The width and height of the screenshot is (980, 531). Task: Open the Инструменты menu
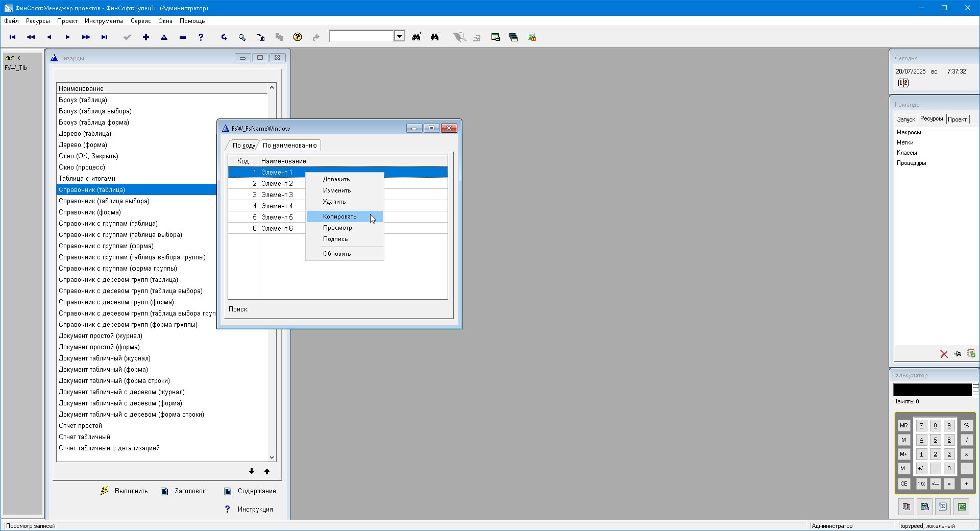click(x=104, y=21)
